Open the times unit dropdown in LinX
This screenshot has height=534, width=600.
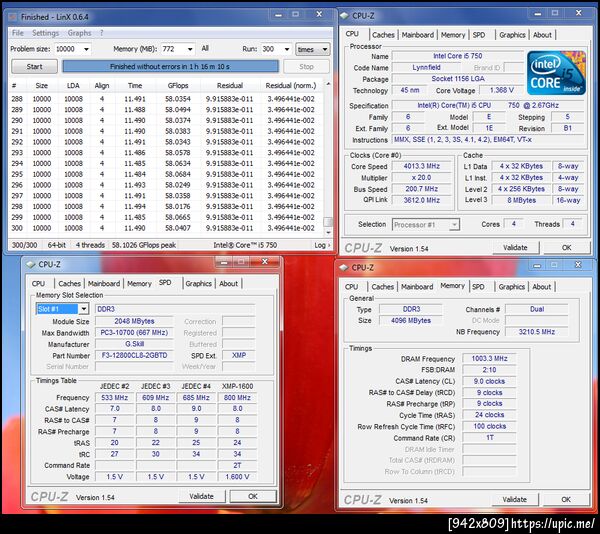313,49
